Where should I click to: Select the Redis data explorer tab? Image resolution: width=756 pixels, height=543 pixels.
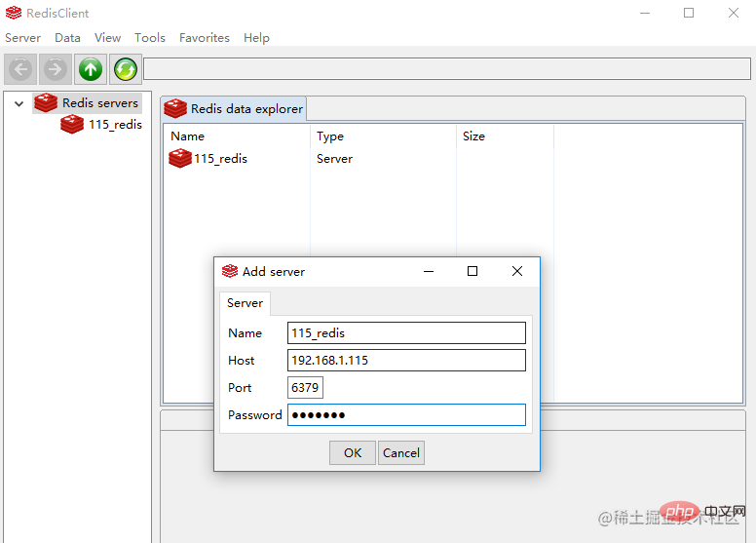pyautogui.click(x=234, y=108)
